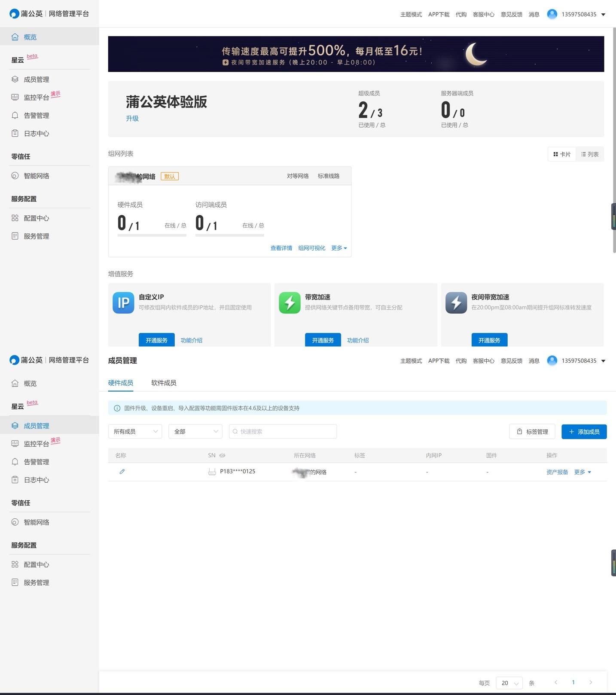Screen dimensions: 616x695
Task: Expand the account menu arrow in the overview header
Action: (603, 15)
